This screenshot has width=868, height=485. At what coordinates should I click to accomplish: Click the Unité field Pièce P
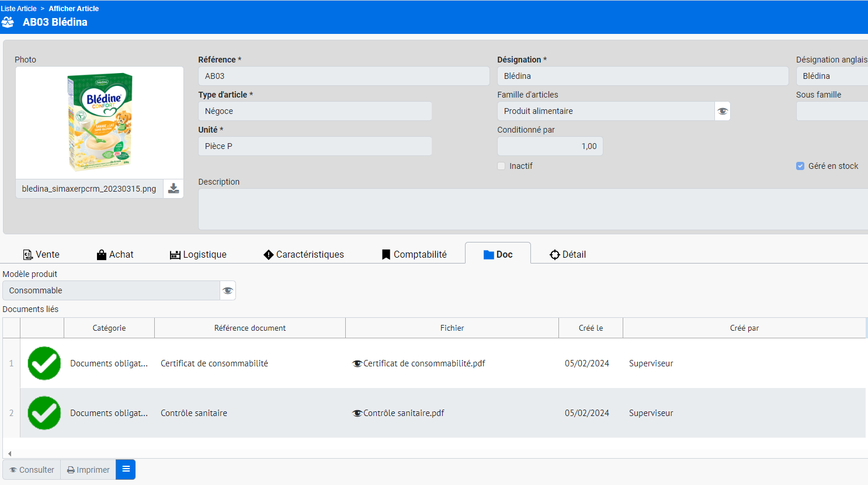tap(315, 146)
